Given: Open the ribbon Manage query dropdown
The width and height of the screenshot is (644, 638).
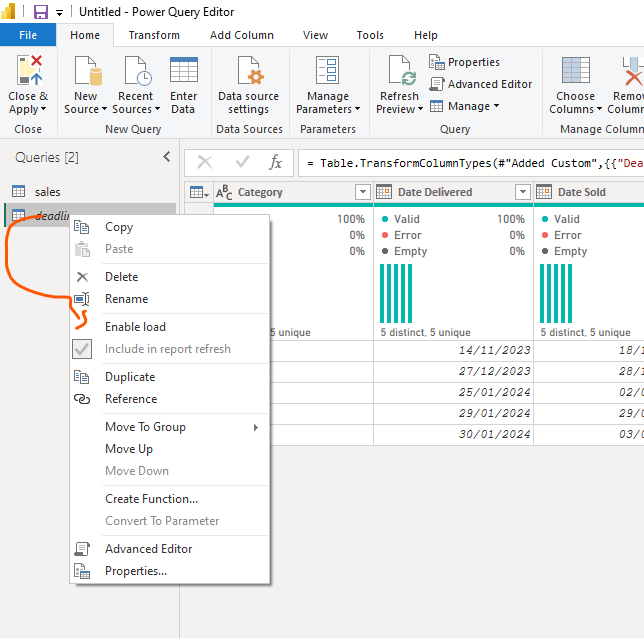Looking at the screenshot, I should point(465,106).
